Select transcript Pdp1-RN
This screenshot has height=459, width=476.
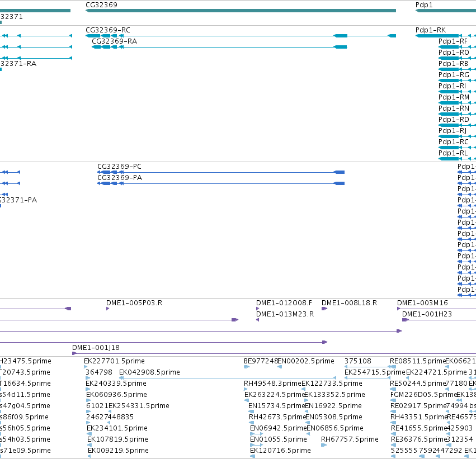point(454,108)
